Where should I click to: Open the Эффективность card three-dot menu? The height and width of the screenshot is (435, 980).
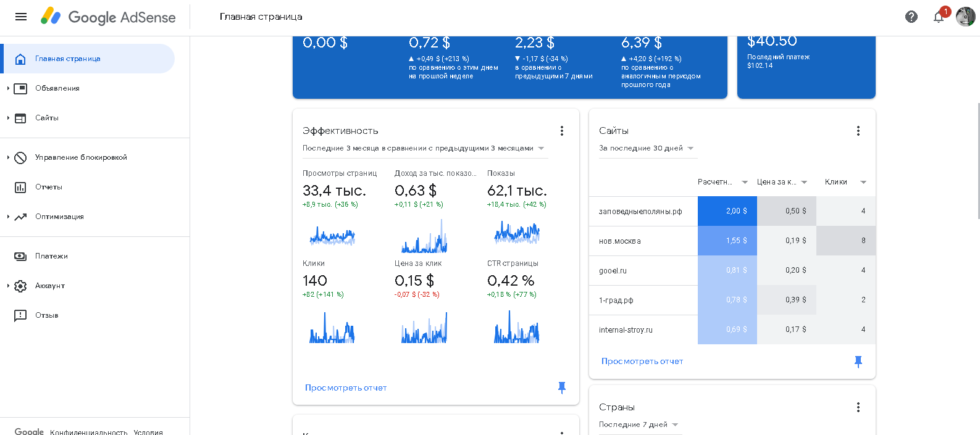(x=562, y=131)
